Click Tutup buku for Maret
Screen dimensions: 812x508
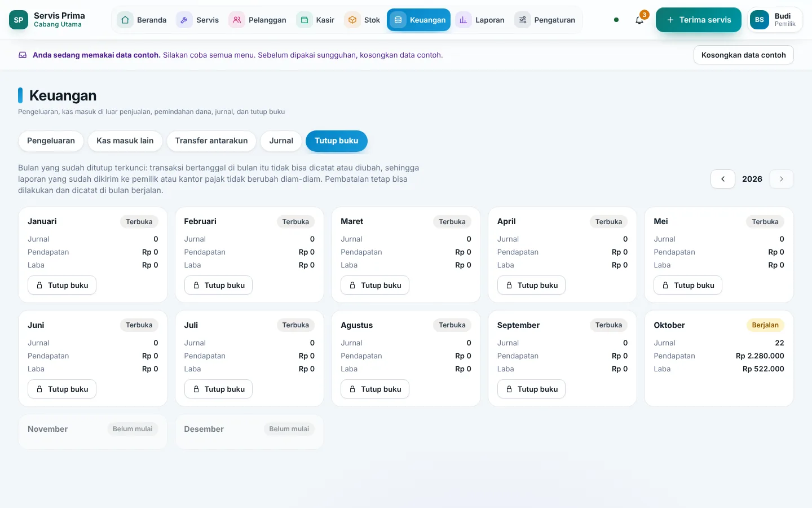click(x=375, y=285)
